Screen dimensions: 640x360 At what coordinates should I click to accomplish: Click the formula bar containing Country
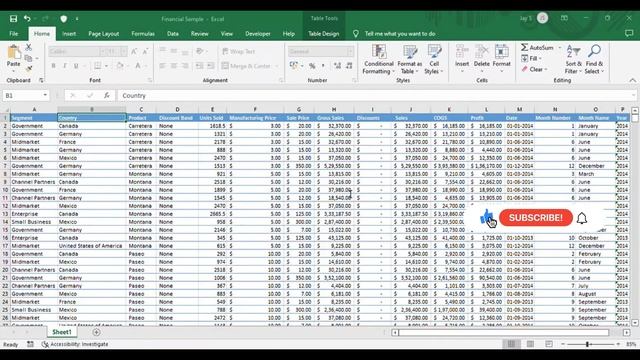(x=376, y=96)
